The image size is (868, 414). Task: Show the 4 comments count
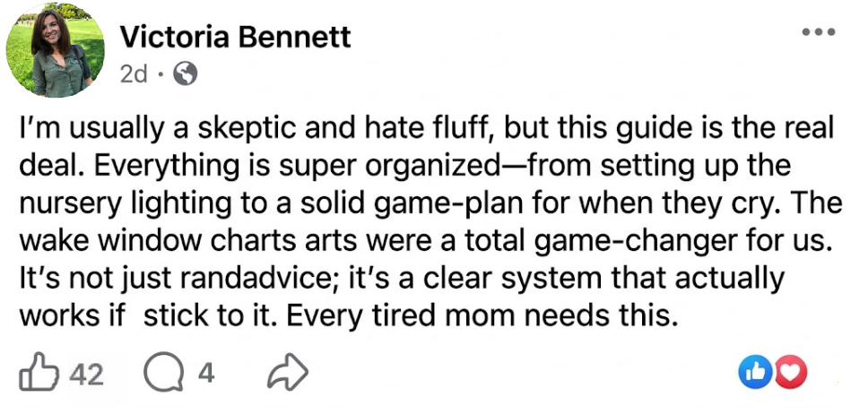(x=206, y=374)
